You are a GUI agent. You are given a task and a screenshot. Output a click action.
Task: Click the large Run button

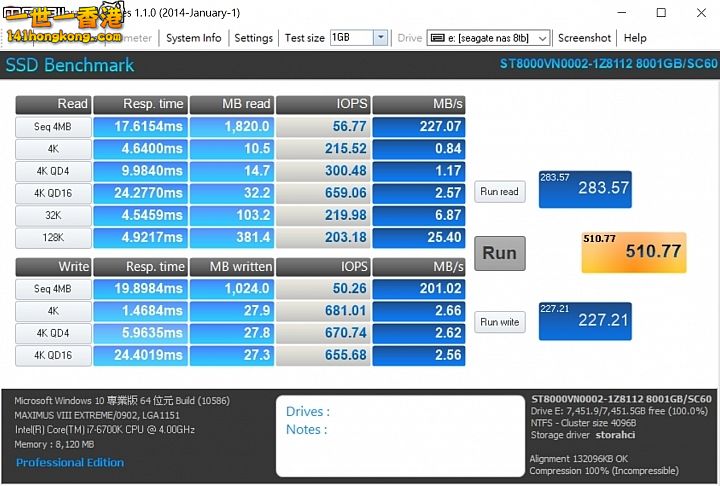click(x=500, y=253)
